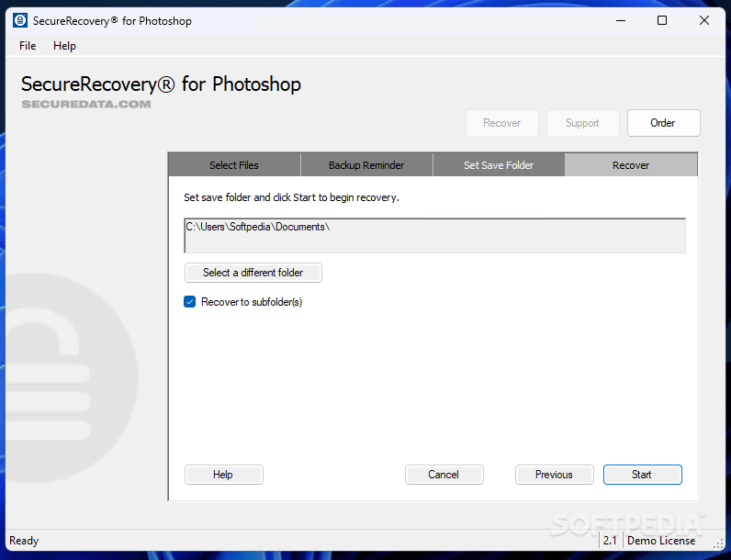Switch to the Backup Reminder tab
The image size is (731, 560).
click(x=366, y=165)
